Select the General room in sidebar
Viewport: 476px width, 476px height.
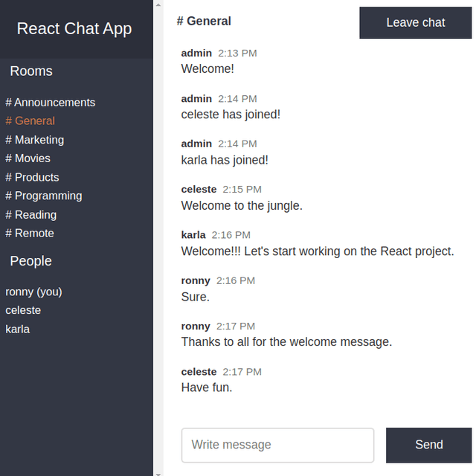pyautogui.click(x=30, y=121)
